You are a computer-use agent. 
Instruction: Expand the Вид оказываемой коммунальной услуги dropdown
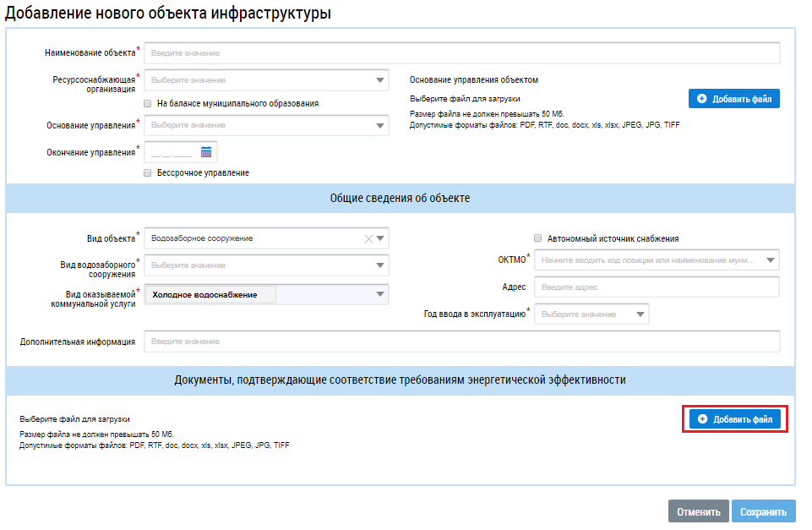click(380, 294)
